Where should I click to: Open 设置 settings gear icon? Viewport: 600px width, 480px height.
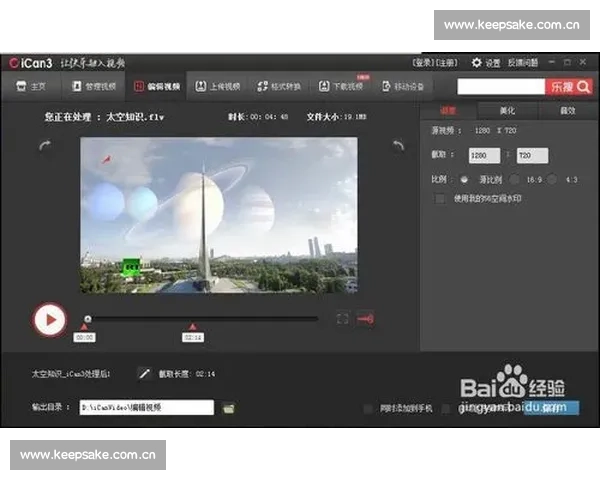[476, 63]
